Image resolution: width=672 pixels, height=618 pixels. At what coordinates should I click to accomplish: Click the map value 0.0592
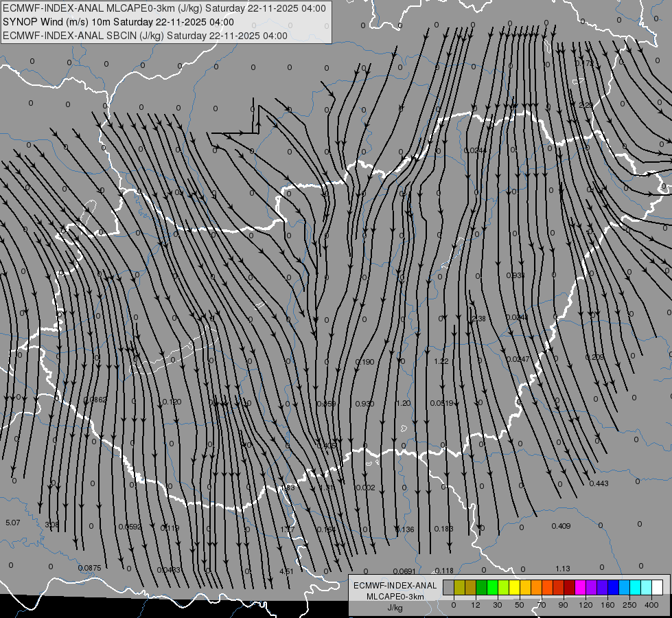click(x=130, y=527)
